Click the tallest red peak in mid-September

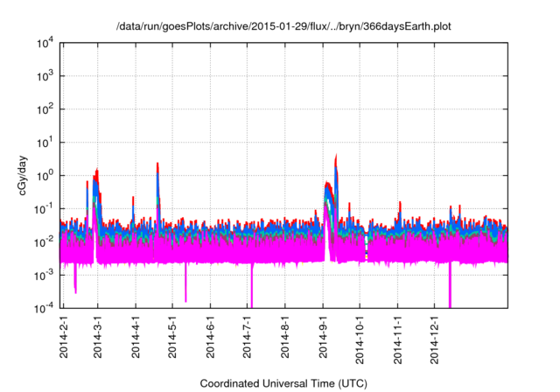[x=337, y=157]
